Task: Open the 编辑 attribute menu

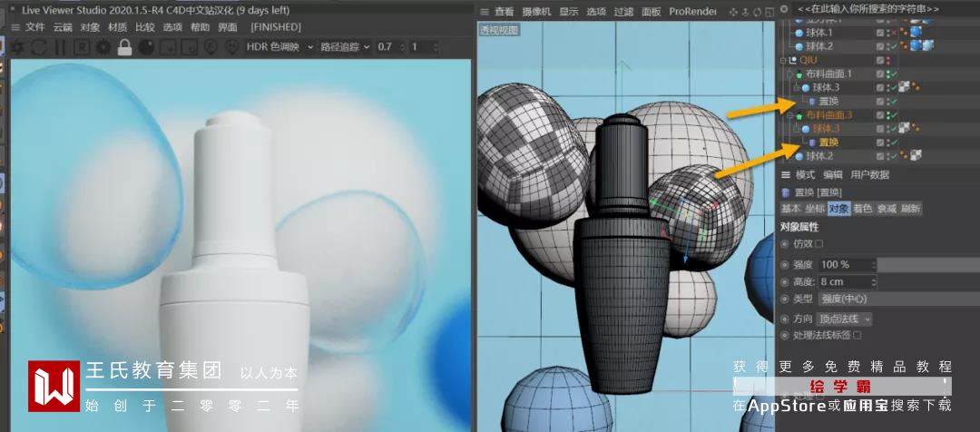Action: 833,174
